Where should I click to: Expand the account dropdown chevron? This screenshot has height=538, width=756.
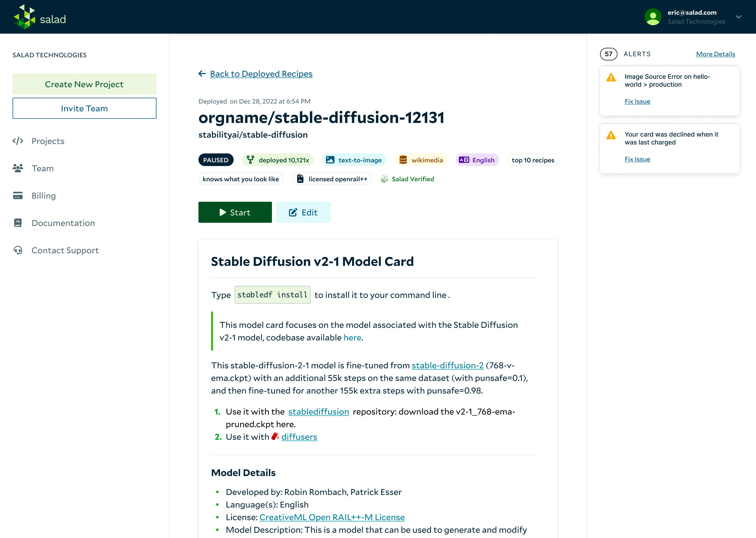point(738,17)
